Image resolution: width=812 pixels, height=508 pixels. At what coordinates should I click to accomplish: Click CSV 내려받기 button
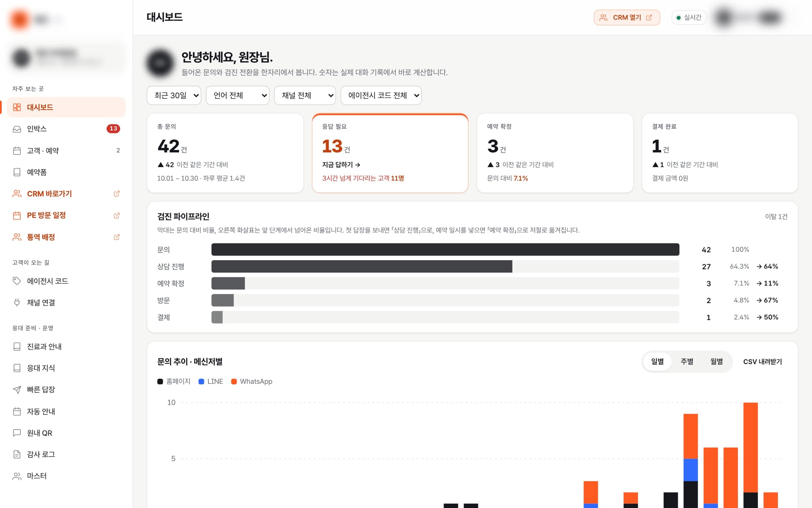point(763,362)
